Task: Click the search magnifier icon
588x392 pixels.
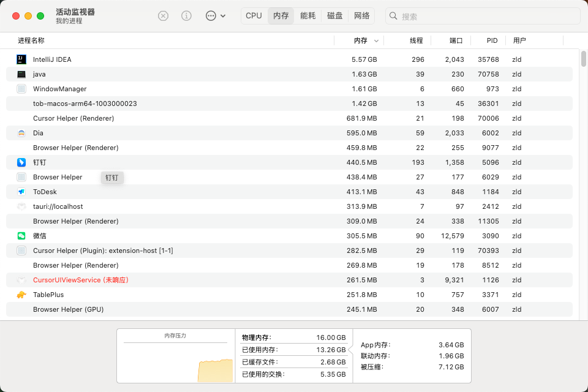Action: pyautogui.click(x=393, y=16)
